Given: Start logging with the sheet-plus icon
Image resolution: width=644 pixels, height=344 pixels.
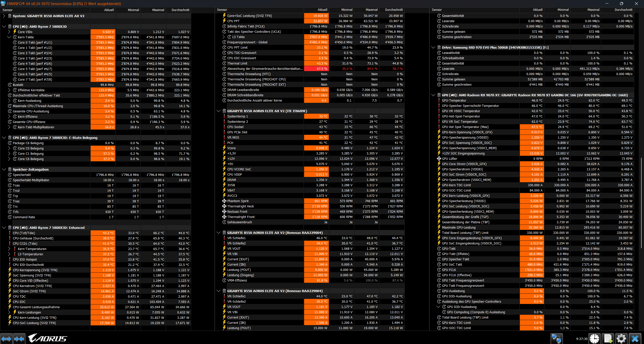Looking at the screenshot, I should 608,339.
